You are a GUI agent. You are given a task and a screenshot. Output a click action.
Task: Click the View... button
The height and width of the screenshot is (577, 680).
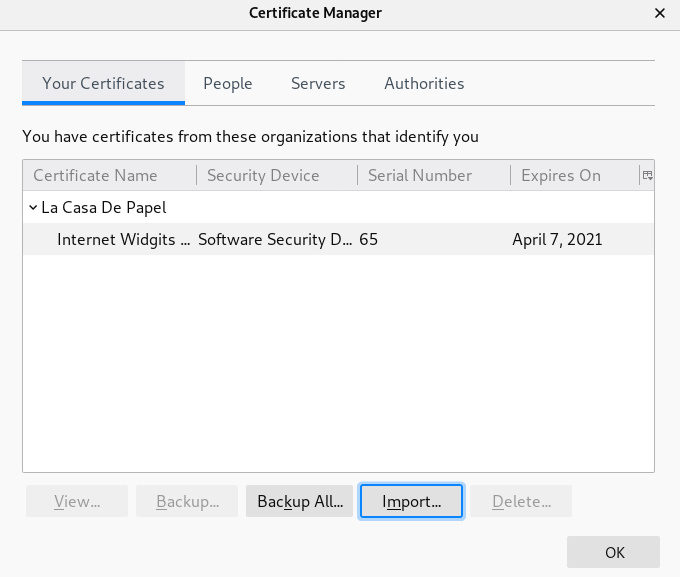(77, 501)
